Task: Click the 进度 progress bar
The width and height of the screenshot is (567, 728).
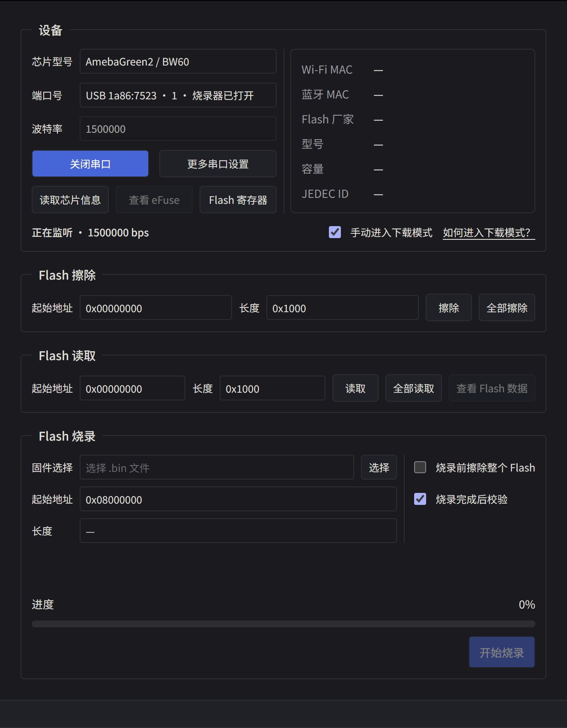Action: click(x=283, y=624)
